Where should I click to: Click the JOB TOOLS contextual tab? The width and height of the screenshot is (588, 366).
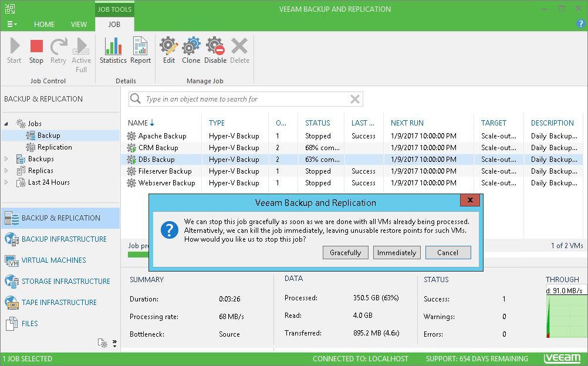pos(114,9)
